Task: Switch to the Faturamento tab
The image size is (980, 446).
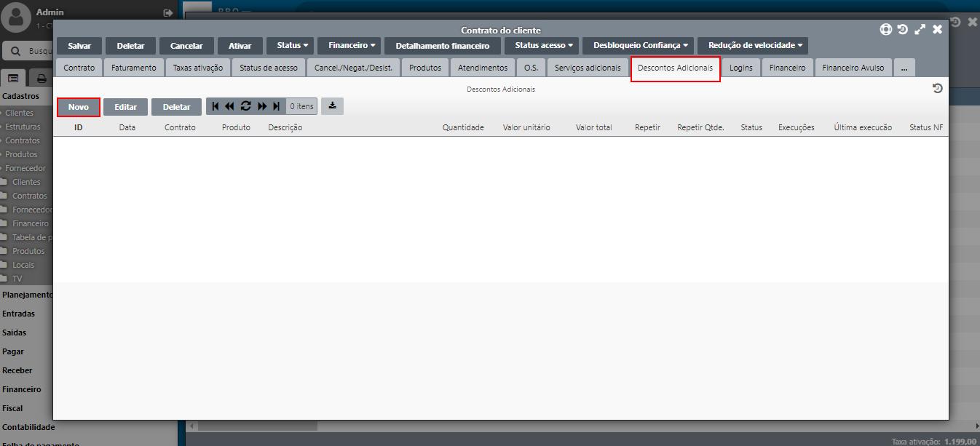Action: coord(133,68)
